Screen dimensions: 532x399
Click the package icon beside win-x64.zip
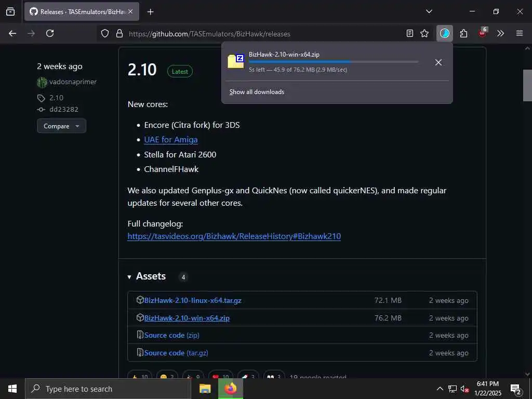(x=140, y=317)
